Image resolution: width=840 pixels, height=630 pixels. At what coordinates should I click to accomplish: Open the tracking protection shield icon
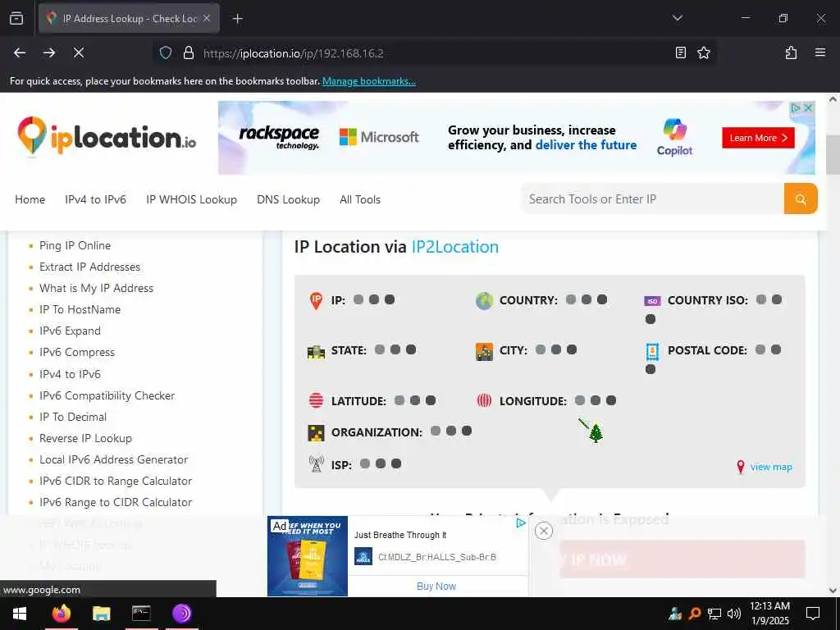[166, 52]
